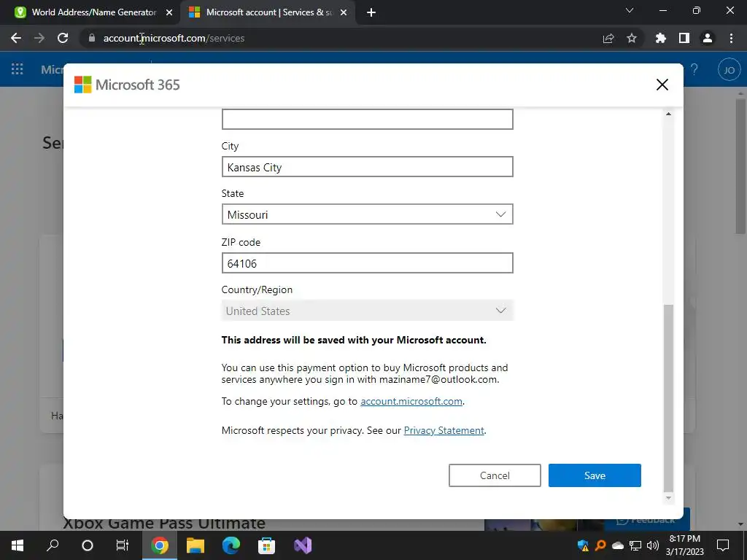Open network tray icon

[x=635, y=545]
